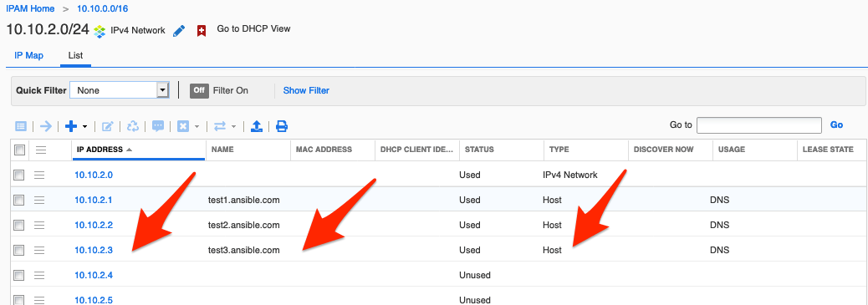868x305 pixels.
Task: Open the 10.10.2.4 address link
Action: 94,275
